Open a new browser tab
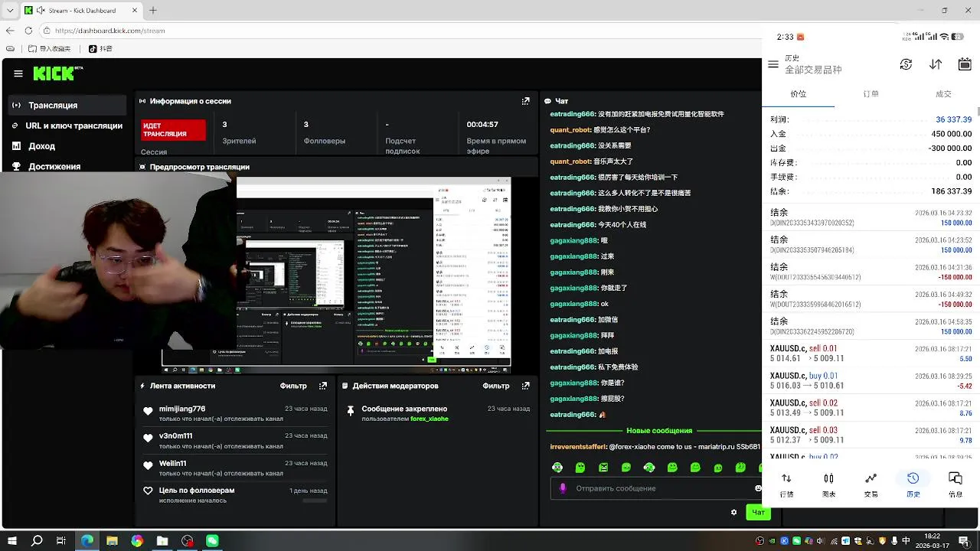 (x=152, y=10)
